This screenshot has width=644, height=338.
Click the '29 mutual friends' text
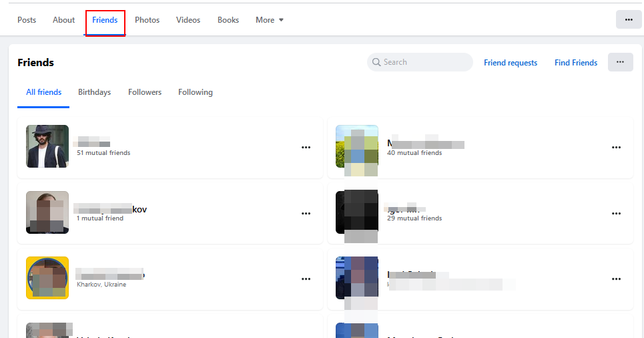point(414,218)
